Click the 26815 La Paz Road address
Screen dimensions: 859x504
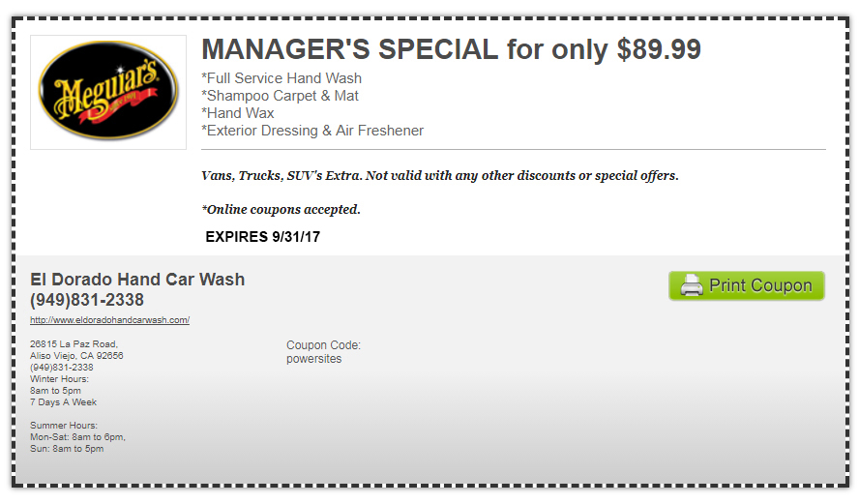[x=74, y=344]
